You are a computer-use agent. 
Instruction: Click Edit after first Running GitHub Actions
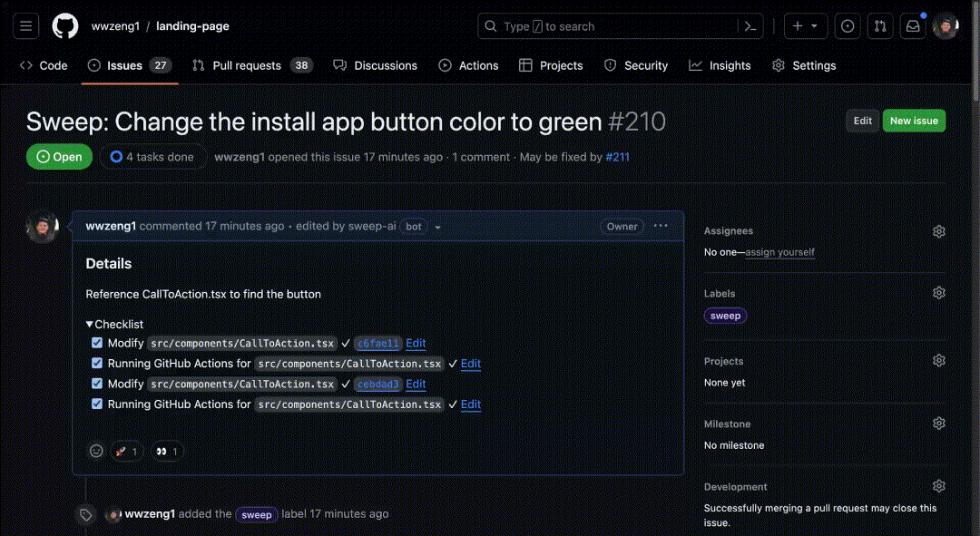click(471, 363)
